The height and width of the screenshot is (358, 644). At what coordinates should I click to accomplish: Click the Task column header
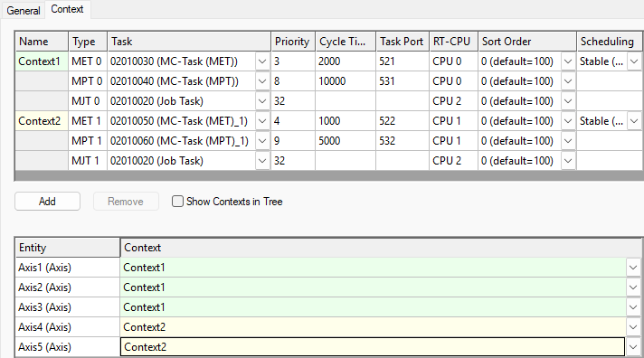click(x=189, y=42)
